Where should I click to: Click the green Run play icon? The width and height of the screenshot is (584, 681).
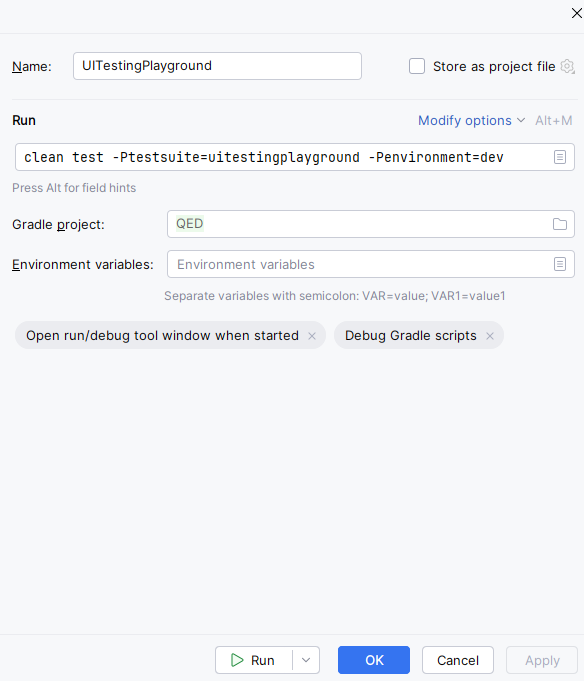pyautogui.click(x=237, y=660)
